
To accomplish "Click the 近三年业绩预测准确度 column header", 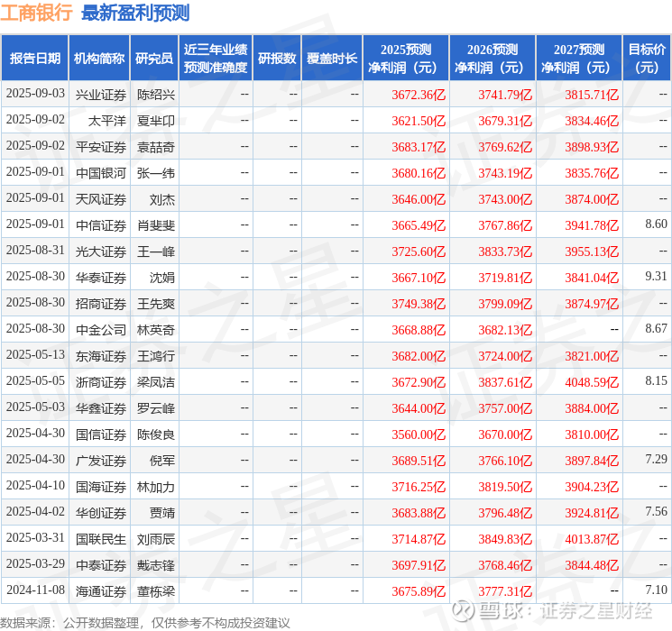I will coord(216,59).
